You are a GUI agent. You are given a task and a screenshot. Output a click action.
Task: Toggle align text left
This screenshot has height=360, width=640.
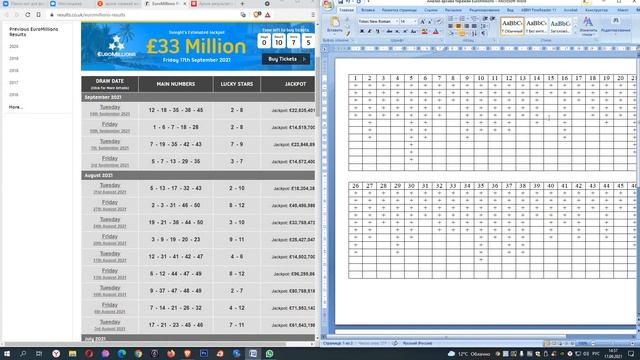[x=451, y=26]
